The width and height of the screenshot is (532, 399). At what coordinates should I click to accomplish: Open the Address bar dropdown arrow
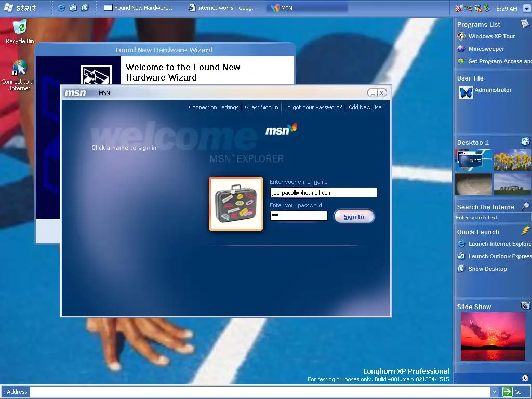[x=495, y=392]
